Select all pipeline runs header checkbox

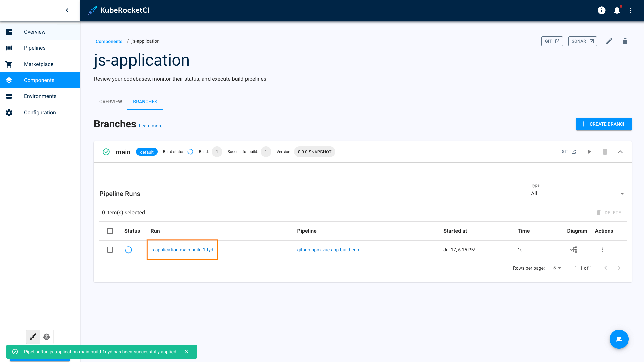110,231
